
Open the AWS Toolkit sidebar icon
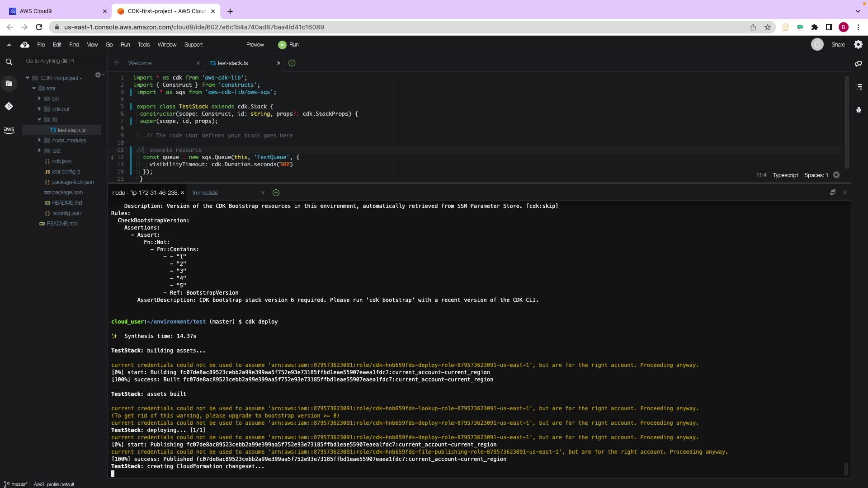[9, 130]
